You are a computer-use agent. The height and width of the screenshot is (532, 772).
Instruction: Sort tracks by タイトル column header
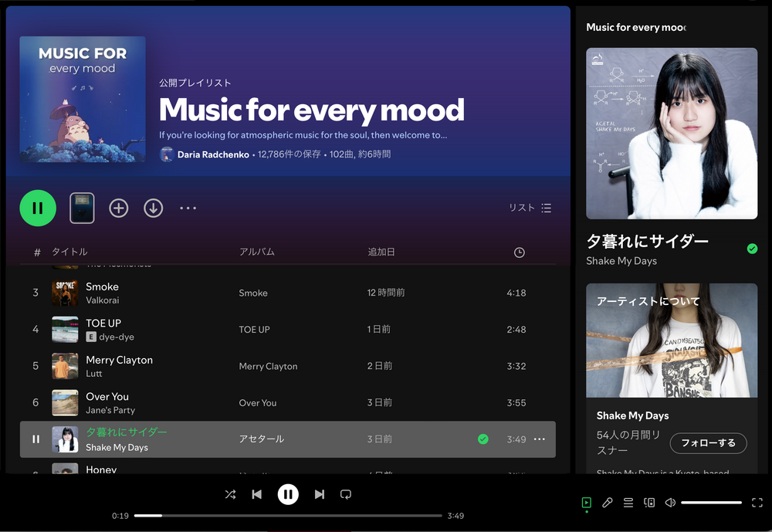pyautogui.click(x=70, y=252)
